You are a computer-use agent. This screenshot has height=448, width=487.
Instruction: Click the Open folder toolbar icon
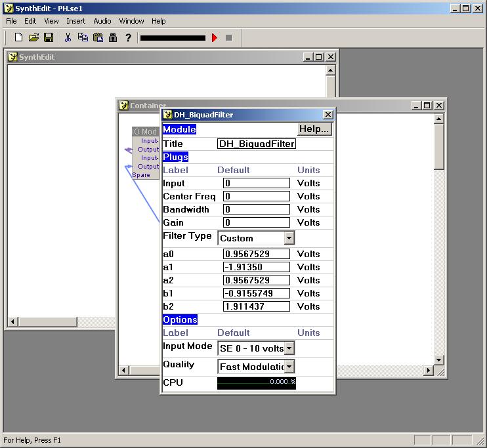pos(33,37)
